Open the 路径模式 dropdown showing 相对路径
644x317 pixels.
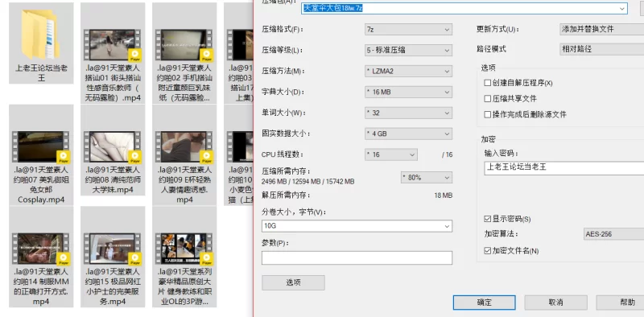point(601,49)
